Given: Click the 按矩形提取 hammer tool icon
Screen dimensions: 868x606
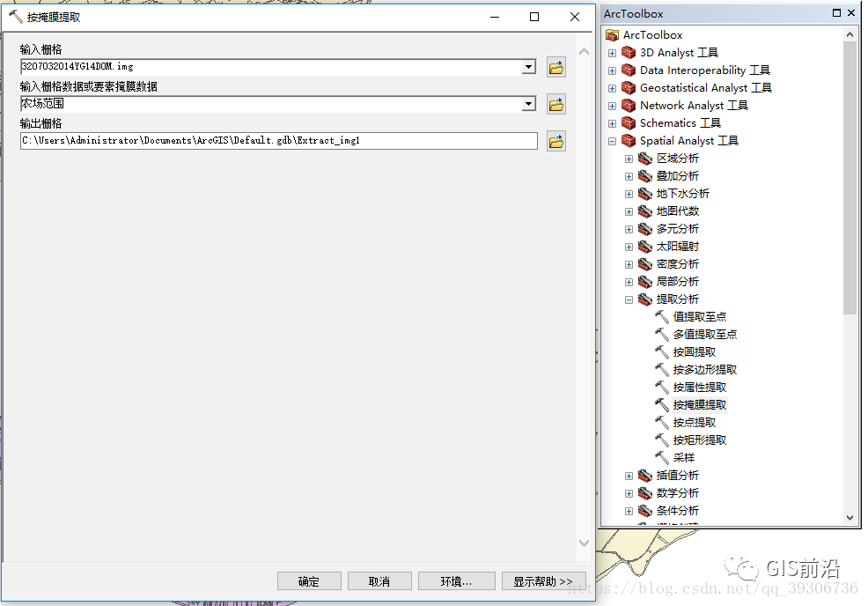Looking at the screenshot, I should pyautogui.click(x=662, y=440).
